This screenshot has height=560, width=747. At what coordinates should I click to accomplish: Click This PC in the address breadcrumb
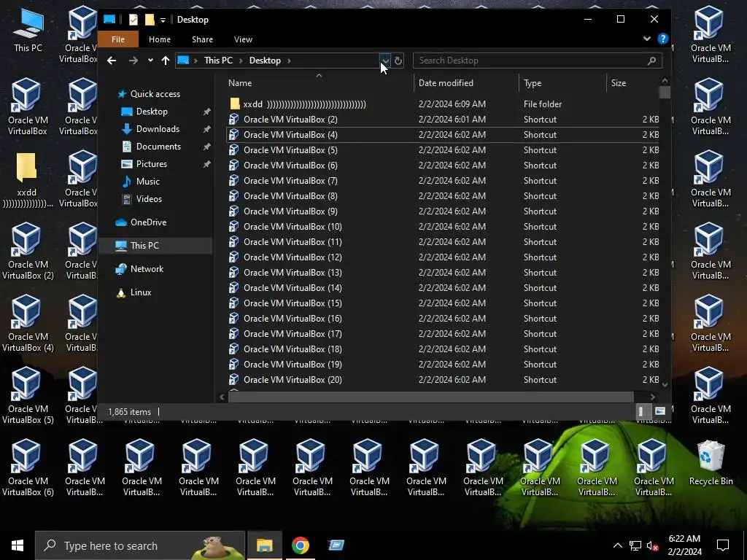pos(218,61)
